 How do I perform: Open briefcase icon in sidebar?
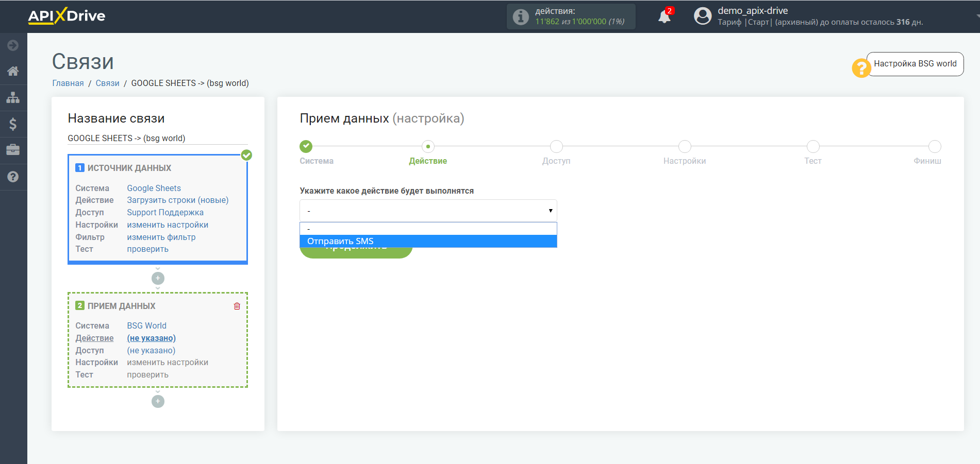pyautogui.click(x=13, y=150)
